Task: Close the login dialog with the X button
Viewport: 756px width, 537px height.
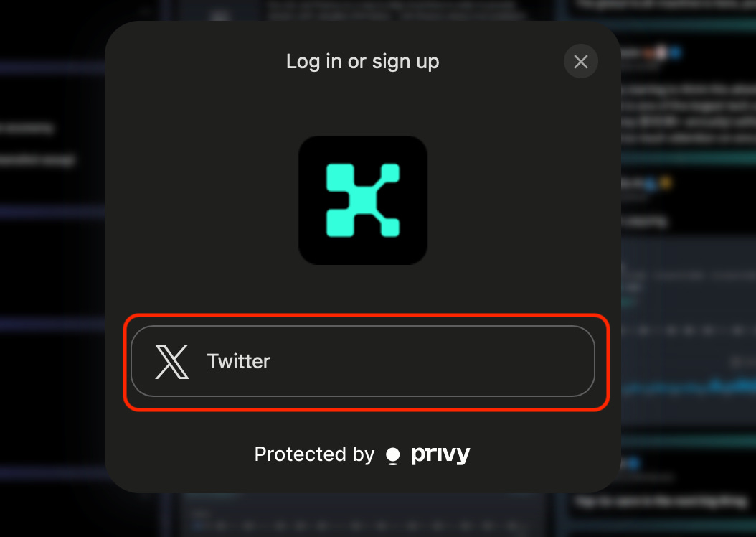Action: tap(580, 61)
